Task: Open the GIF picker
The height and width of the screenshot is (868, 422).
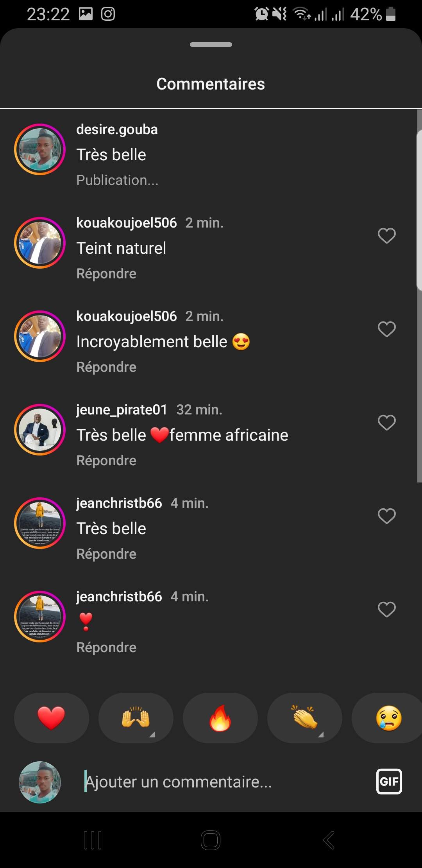Action: tap(389, 782)
